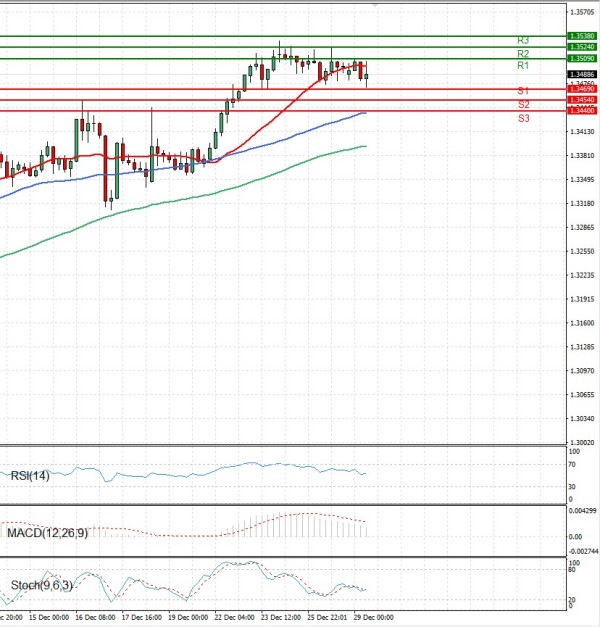This screenshot has height=627, width=600.
Task: Click the current price tag 1.34886
Action: point(582,74)
